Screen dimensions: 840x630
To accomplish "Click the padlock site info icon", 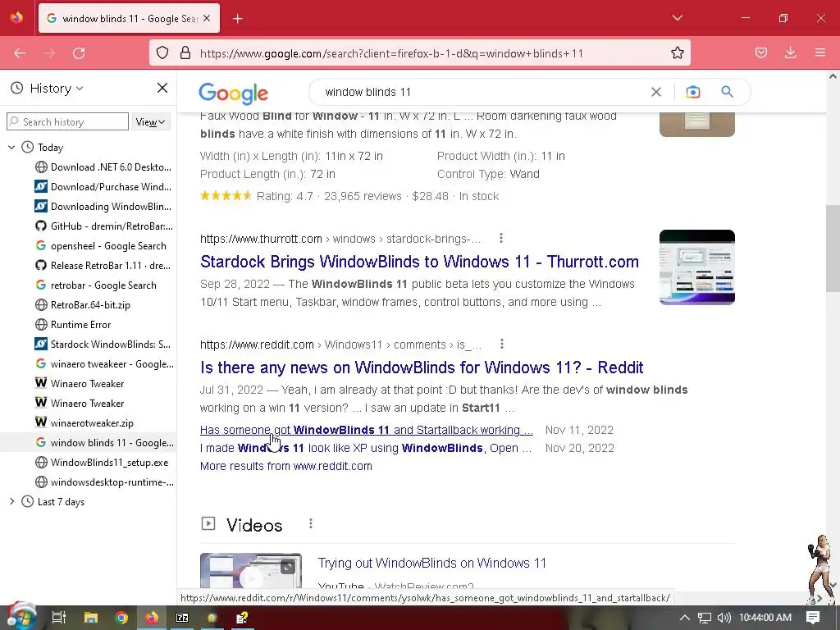I will 185,53.
